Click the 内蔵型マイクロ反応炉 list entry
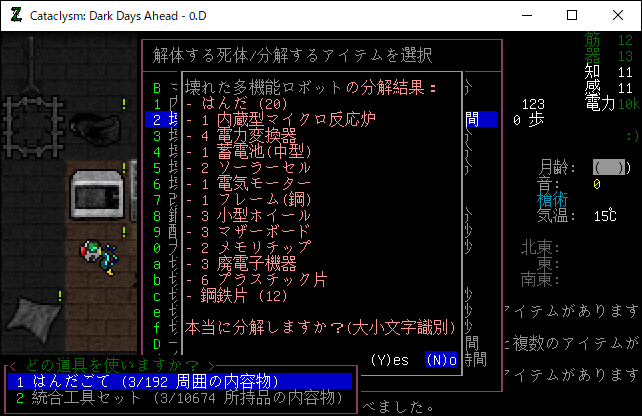Image resolution: width=642 pixels, height=416 pixels. [x=280, y=119]
